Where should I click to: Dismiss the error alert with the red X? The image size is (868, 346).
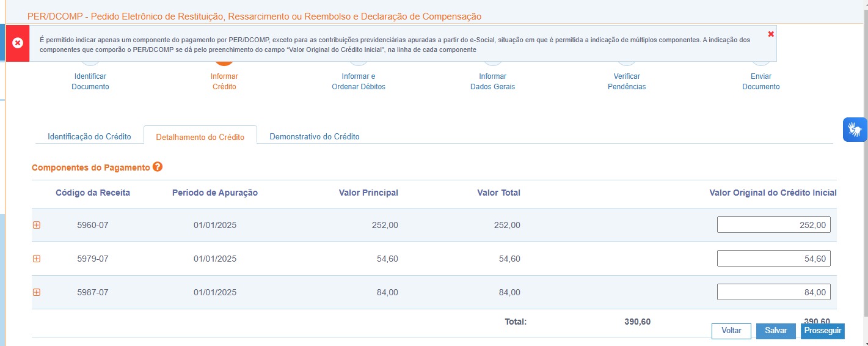tap(771, 34)
